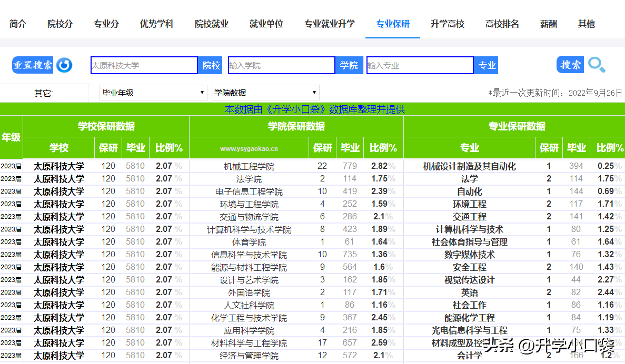Click the 重置搜索 button

point(33,65)
